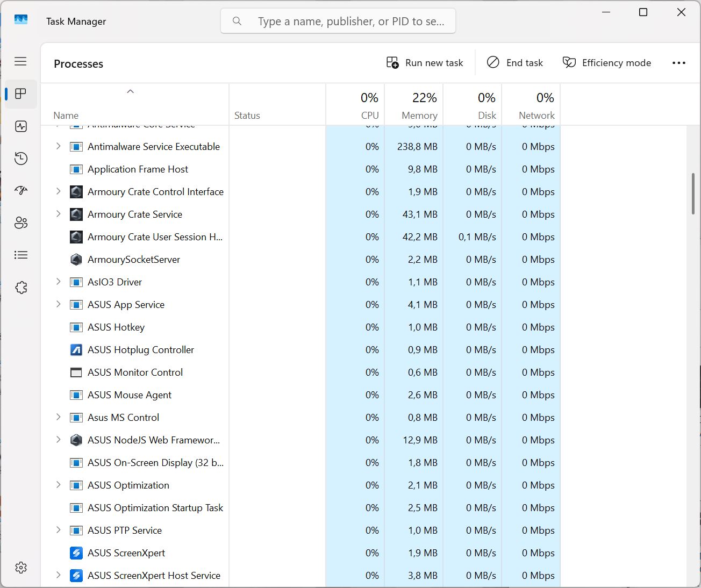Expand ASUS App Service process

click(x=59, y=304)
